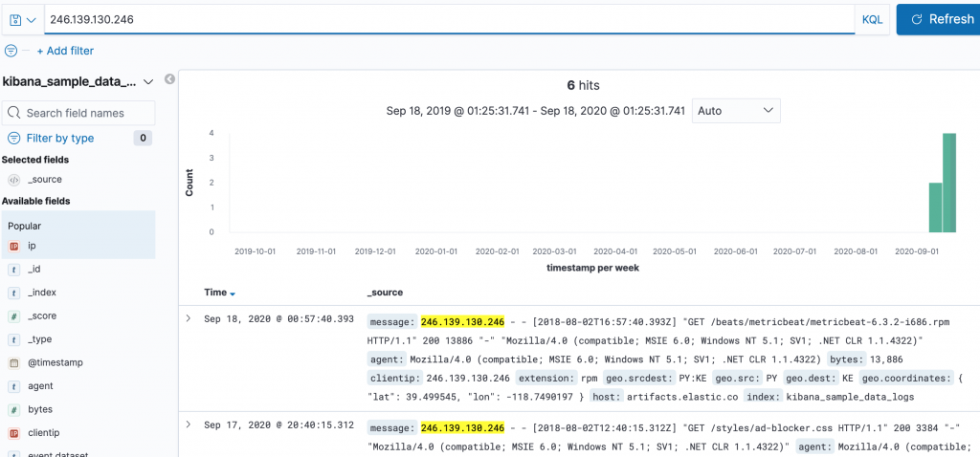Select the _id available field
Viewport: 980px width, 457px height.
(x=34, y=269)
